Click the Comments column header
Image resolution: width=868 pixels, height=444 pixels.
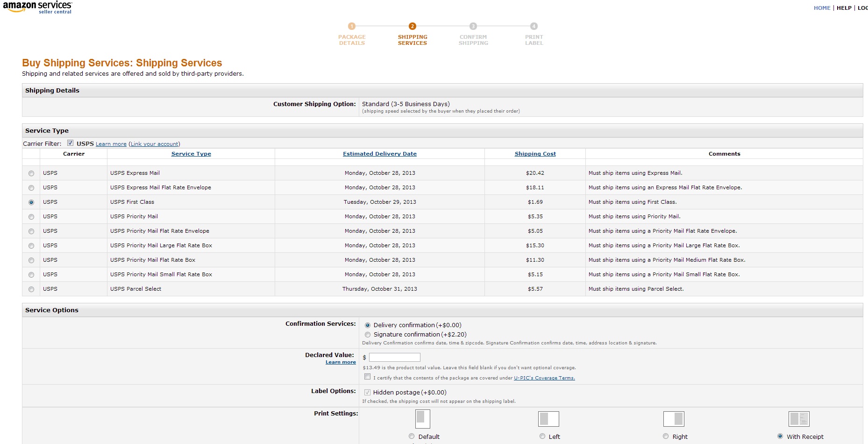pos(724,154)
